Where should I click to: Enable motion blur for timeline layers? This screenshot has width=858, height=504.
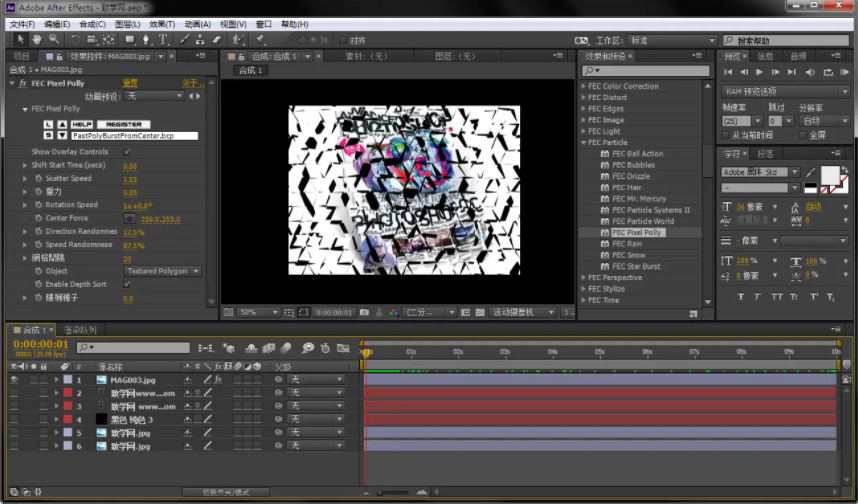click(286, 348)
